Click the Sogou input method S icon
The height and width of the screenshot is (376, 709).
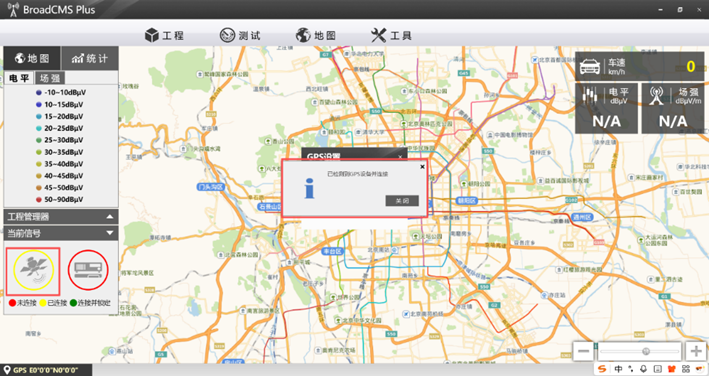click(x=602, y=369)
